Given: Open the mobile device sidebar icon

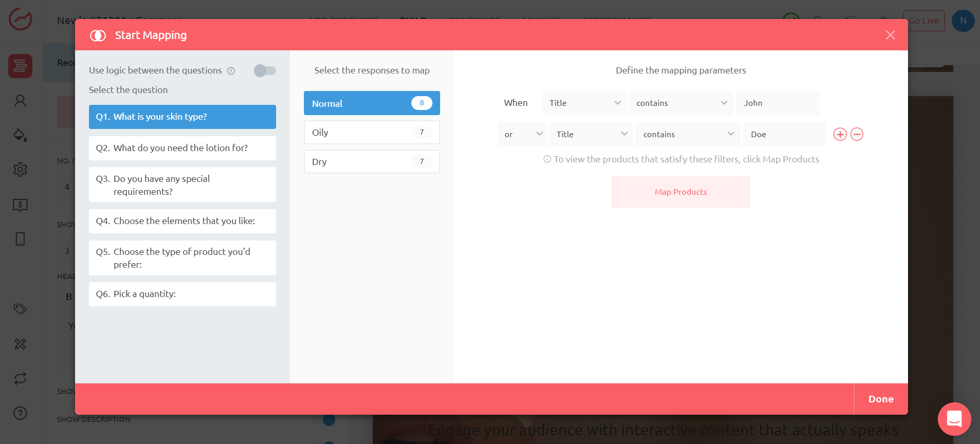Looking at the screenshot, I should (x=20, y=239).
